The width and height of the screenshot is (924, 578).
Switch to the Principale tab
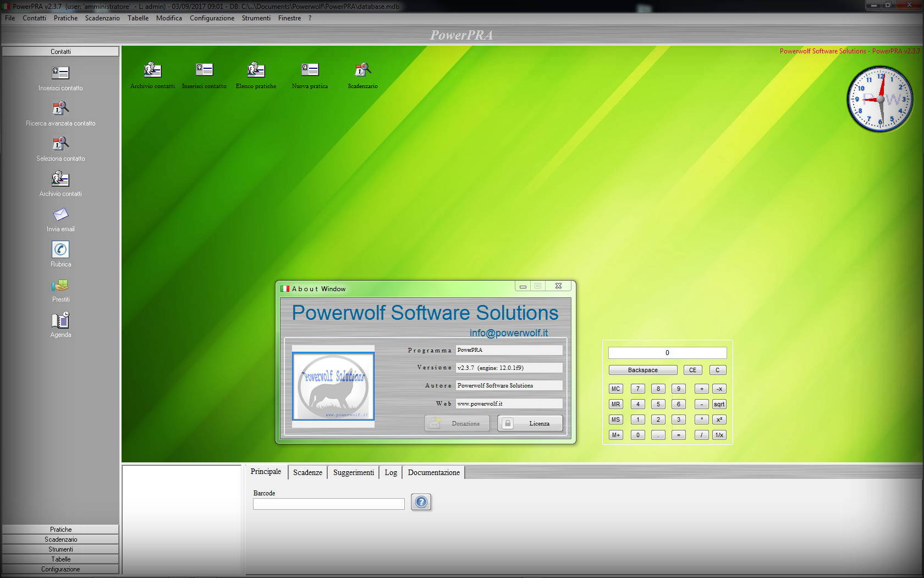(x=266, y=472)
